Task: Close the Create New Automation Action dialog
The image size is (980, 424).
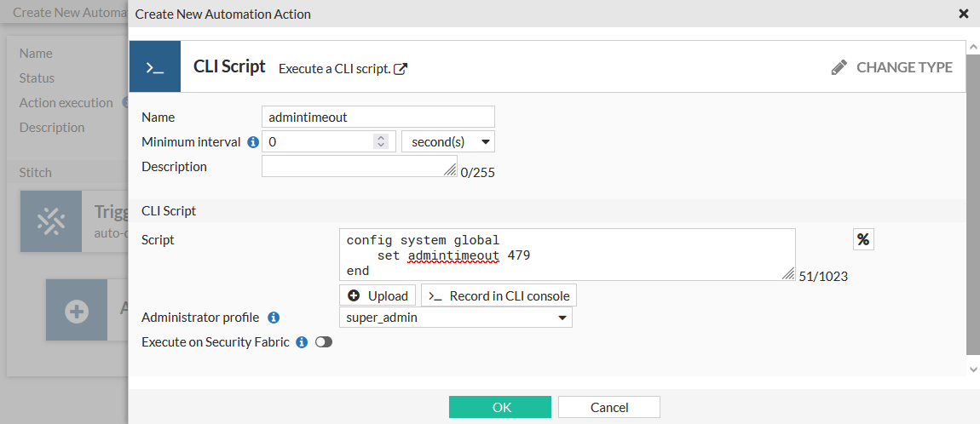Action: coord(964,14)
